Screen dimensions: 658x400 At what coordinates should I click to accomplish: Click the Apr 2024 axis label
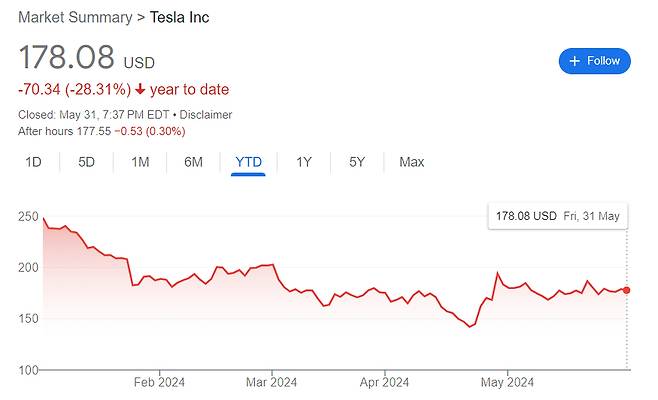(384, 382)
